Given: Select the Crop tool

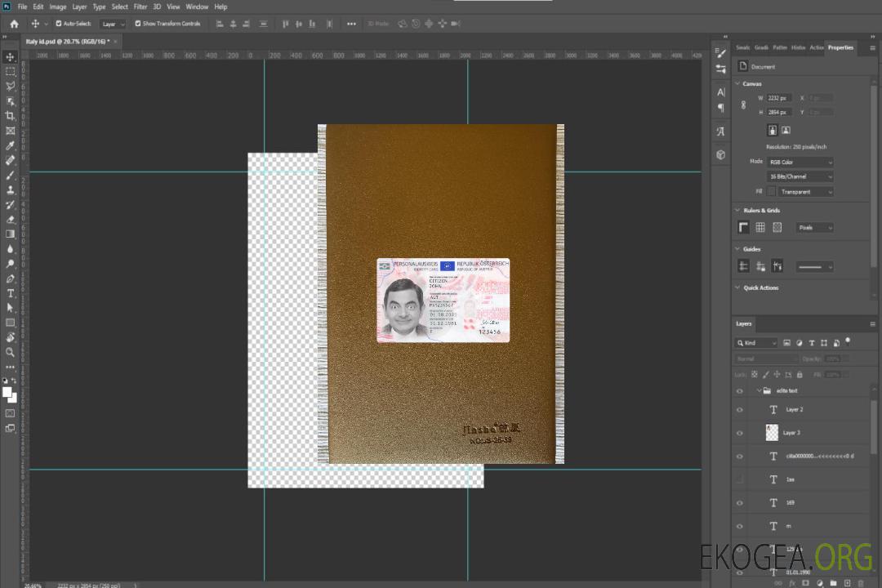Looking at the screenshot, I should click(x=10, y=116).
